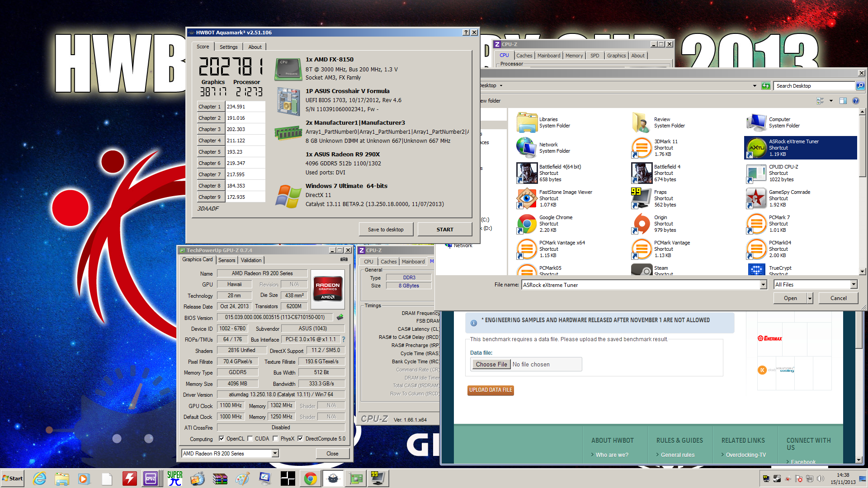Open WinRAR from taskbar

pyautogui.click(x=220, y=479)
